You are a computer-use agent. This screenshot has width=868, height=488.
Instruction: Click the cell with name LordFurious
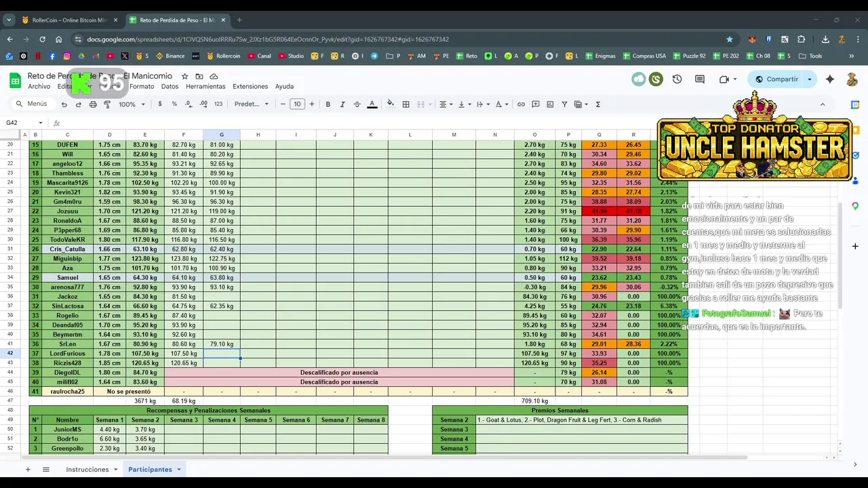coord(67,354)
